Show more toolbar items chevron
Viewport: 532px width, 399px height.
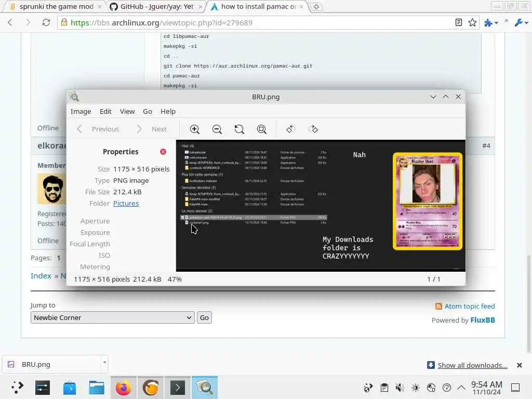click(x=506, y=21)
